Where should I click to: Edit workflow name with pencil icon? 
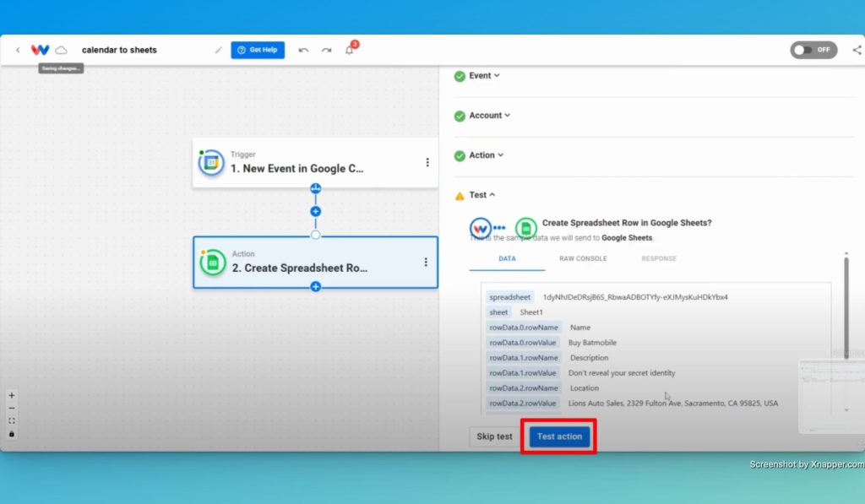point(218,50)
